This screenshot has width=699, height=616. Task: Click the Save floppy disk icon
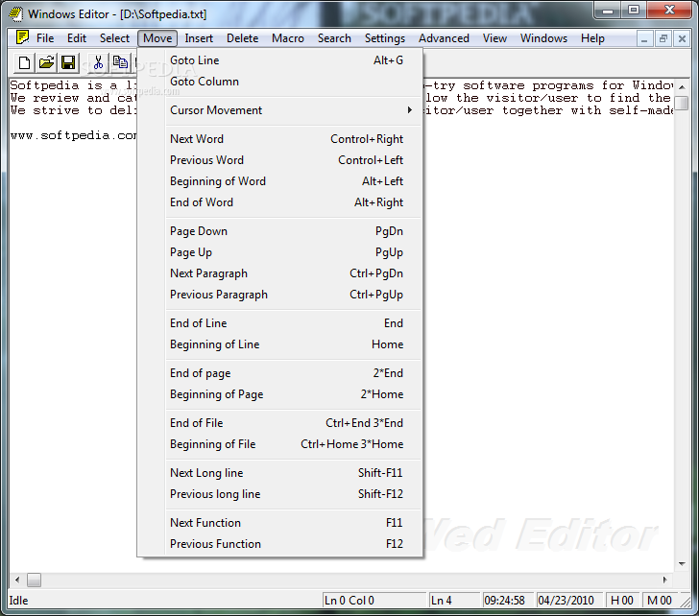[x=68, y=62]
